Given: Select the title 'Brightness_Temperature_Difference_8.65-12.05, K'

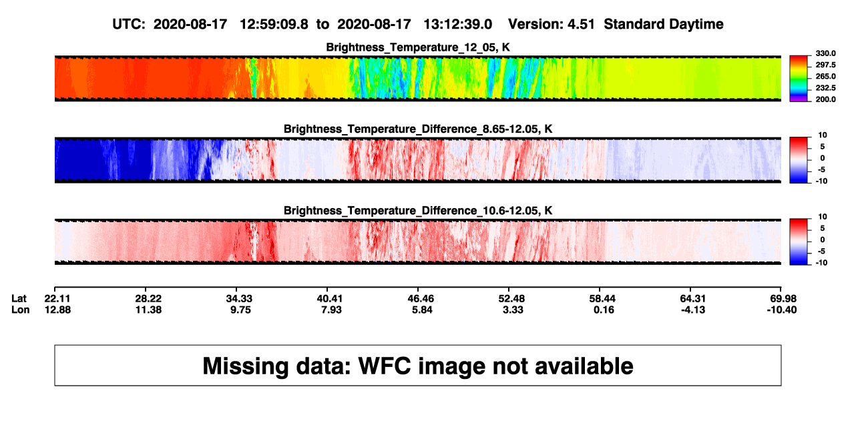Looking at the screenshot, I should (417, 129).
